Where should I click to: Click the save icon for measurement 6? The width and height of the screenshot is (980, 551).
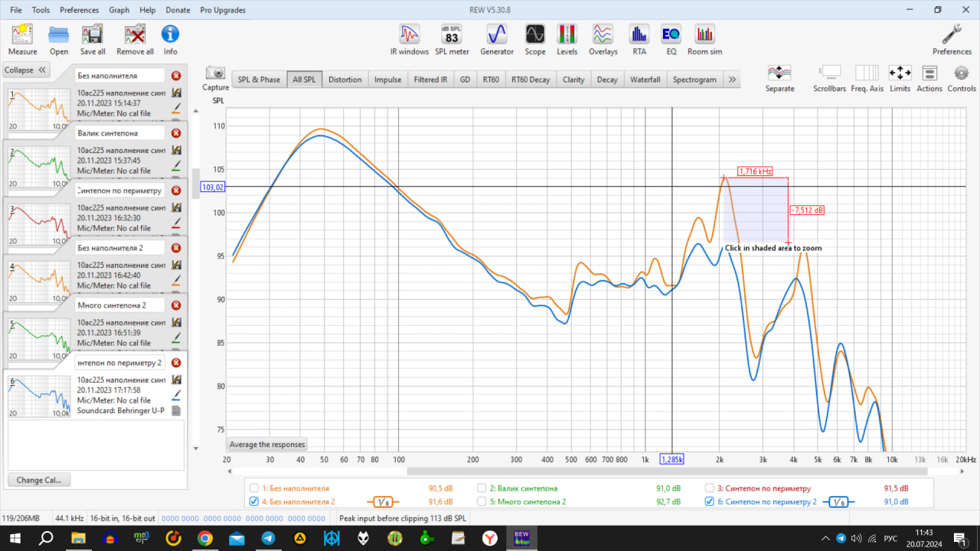(176, 380)
